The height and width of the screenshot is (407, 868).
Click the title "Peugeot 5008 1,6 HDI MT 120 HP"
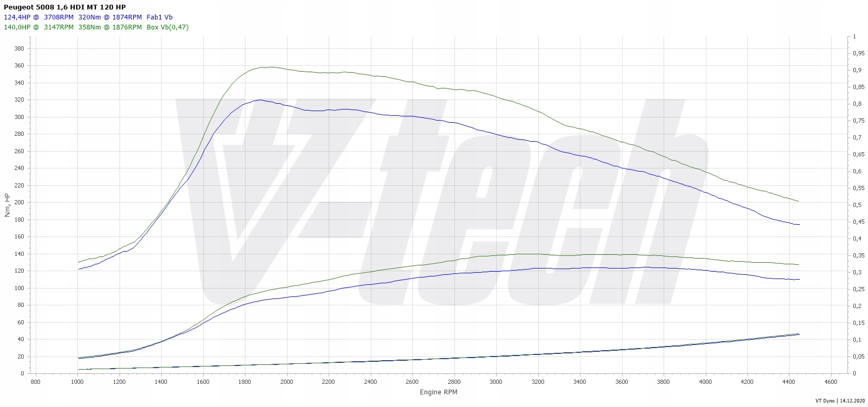click(x=65, y=7)
